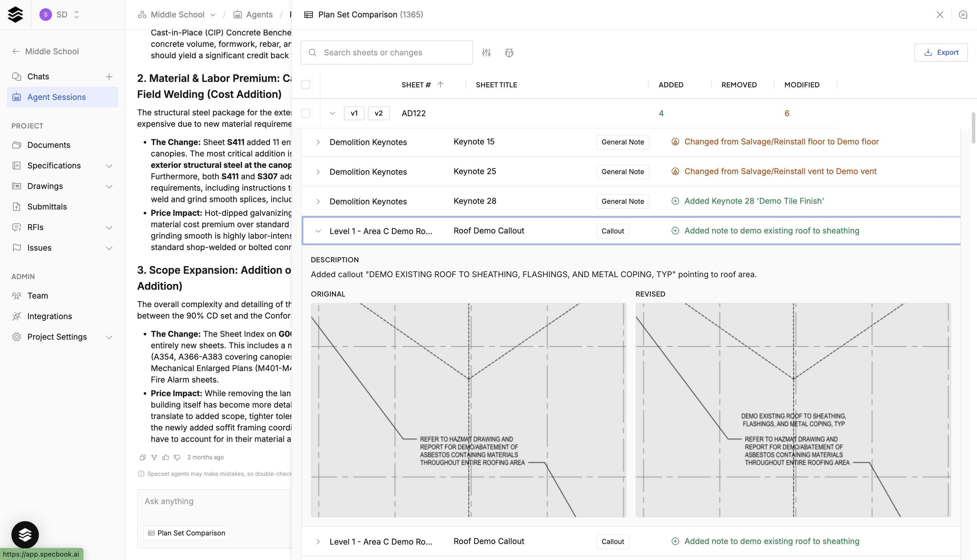This screenshot has width=977, height=560.
Task: Expand the Drawings chevron
Action: coord(109,187)
